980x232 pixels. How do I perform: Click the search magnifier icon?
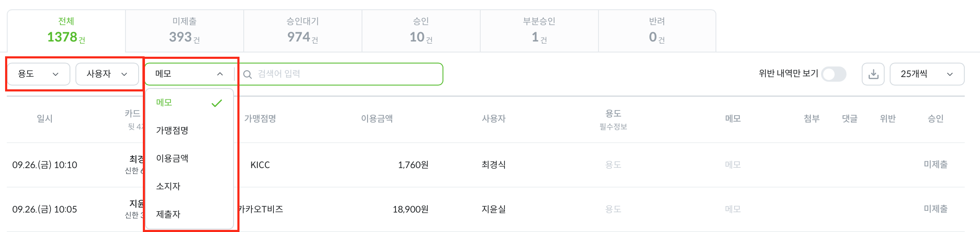(x=248, y=75)
